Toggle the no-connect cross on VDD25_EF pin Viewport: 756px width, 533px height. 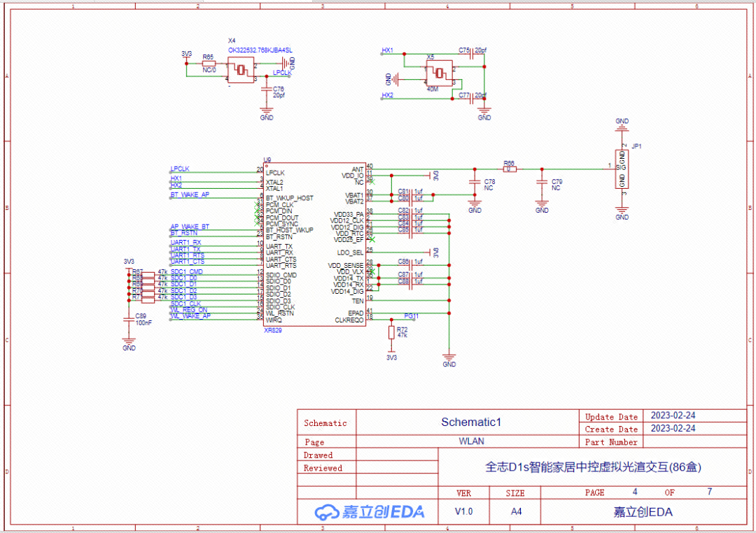[372, 239]
